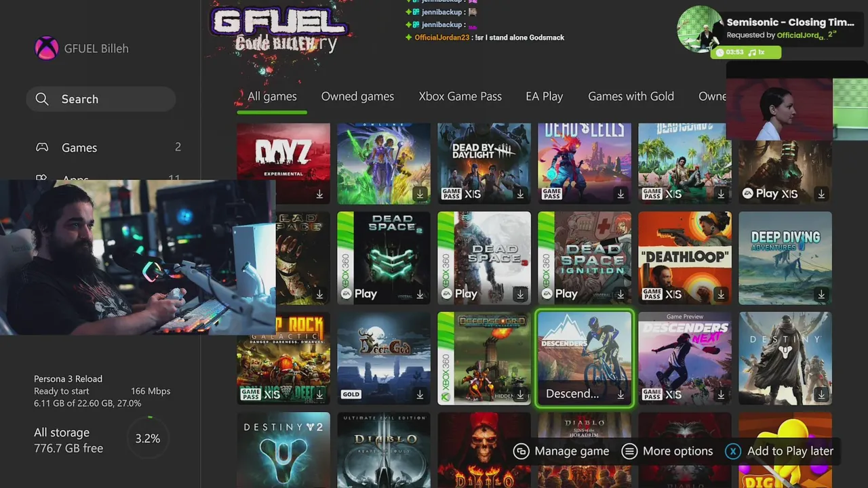Click download icon on Dead Island 2 tile
This screenshot has width=868, height=488.
(721, 194)
